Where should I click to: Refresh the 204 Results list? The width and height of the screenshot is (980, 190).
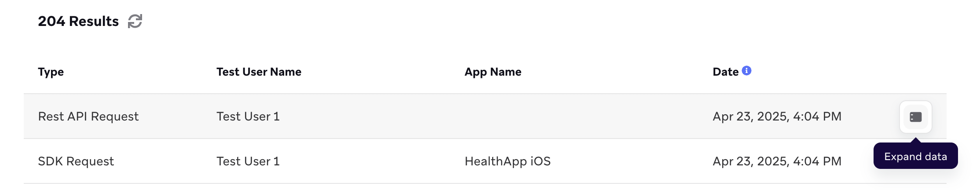(x=135, y=21)
